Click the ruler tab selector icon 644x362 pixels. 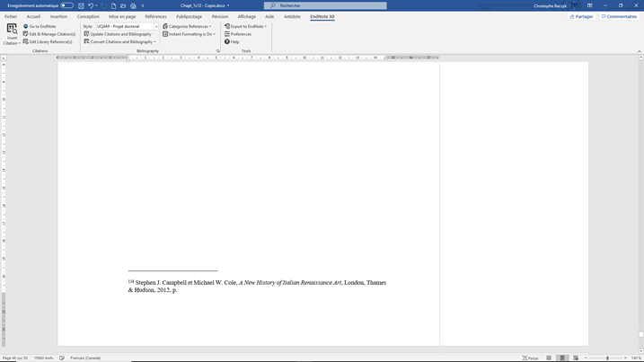click(x=4, y=57)
